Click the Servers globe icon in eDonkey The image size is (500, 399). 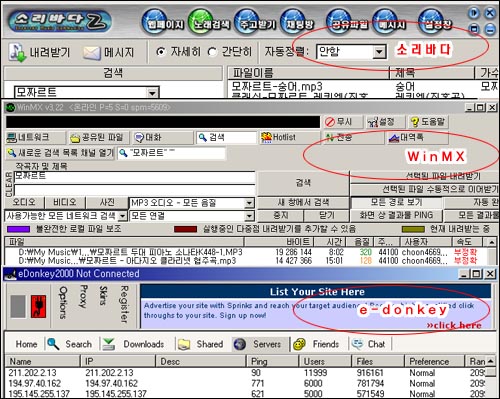(239, 344)
